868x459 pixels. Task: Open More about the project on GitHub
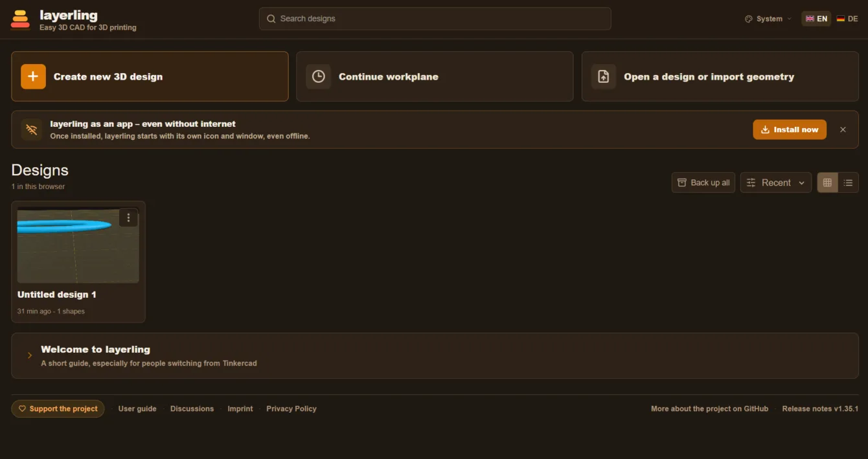pos(709,409)
